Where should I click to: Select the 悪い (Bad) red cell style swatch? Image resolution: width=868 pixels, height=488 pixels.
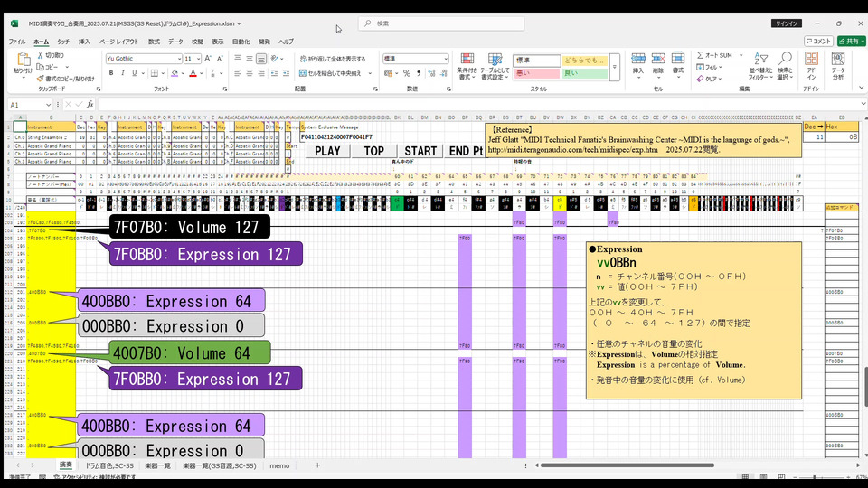[535, 73]
